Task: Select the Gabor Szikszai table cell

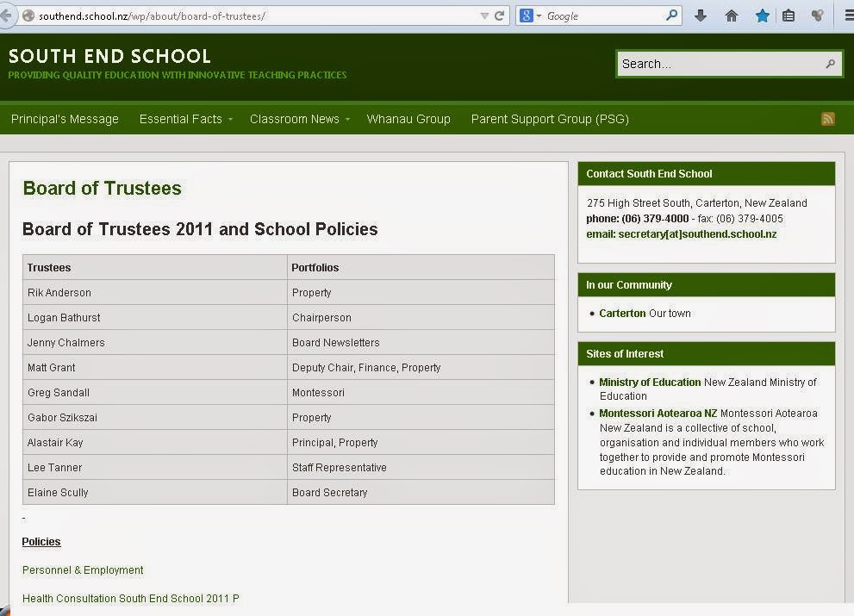Action: pyautogui.click(x=154, y=418)
